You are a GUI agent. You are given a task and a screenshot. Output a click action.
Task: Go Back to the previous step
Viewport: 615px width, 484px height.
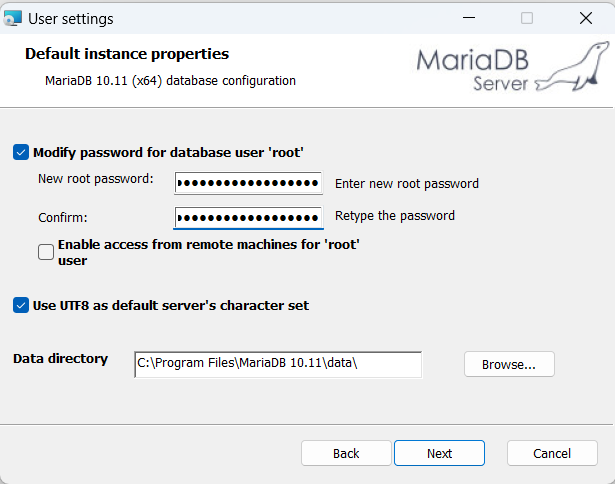point(346,453)
